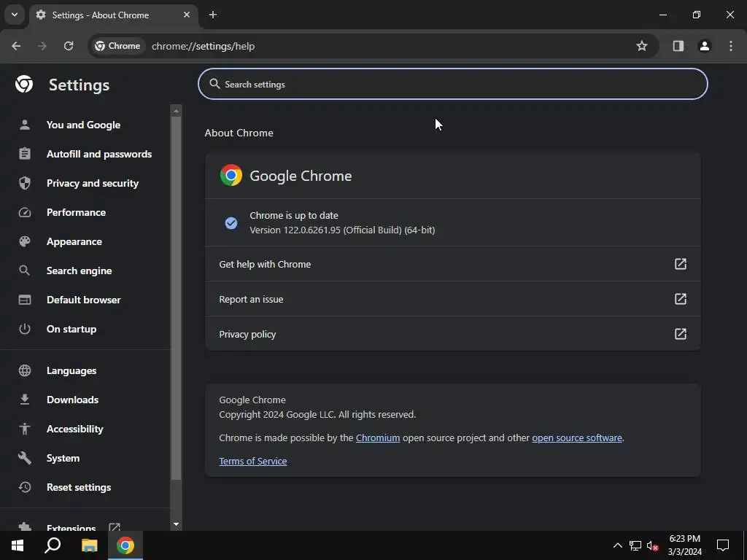The image size is (747, 560).
Task: Click sidebar scrollbar down arrow
Action: click(176, 524)
